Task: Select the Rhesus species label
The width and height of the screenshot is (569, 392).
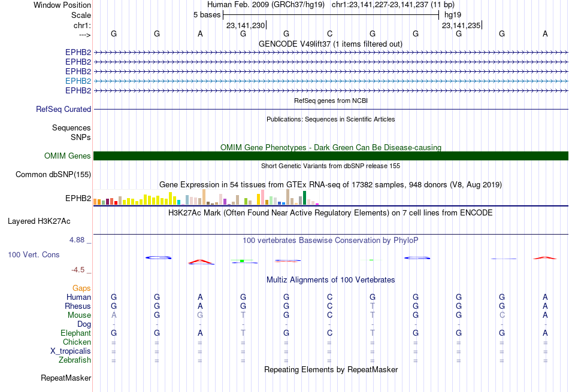Action: [x=78, y=306]
